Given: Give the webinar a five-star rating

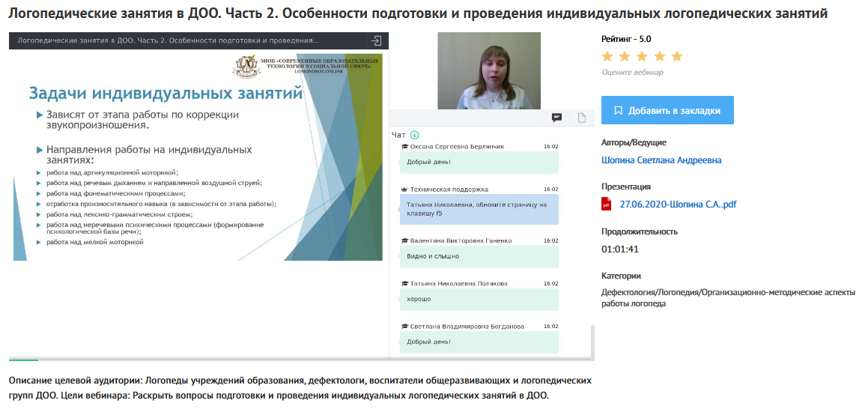Looking at the screenshot, I should (677, 56).
